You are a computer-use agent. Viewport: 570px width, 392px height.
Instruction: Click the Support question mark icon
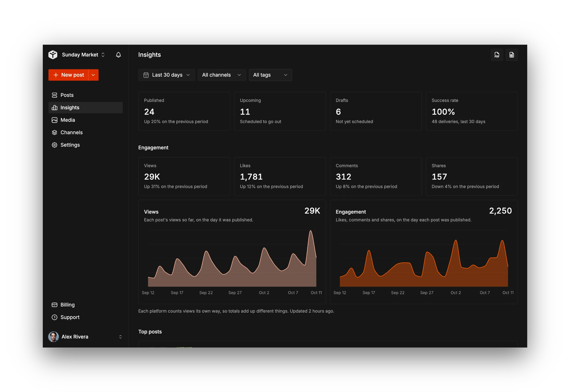[x=54, y=317]
